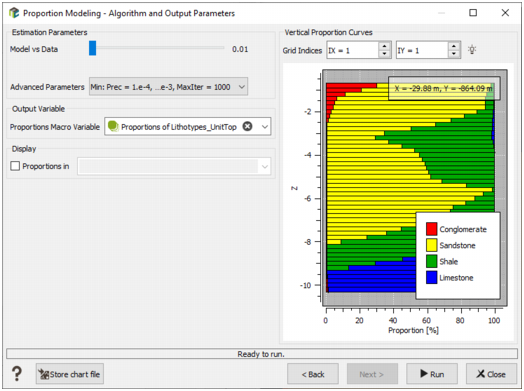Click the 'Vertical Proportion Curves' heading
Viewport: 524px width, 391px height.
328,32
